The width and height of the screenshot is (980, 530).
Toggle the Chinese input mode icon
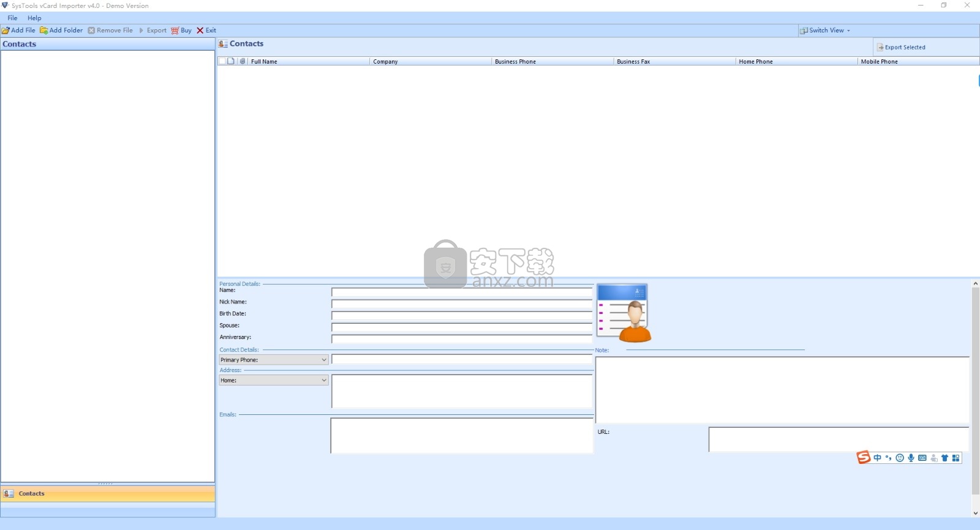[878, 458]
